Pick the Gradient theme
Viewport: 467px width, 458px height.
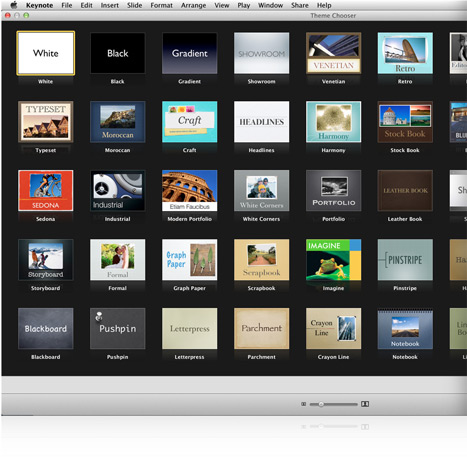coord(190,53)
